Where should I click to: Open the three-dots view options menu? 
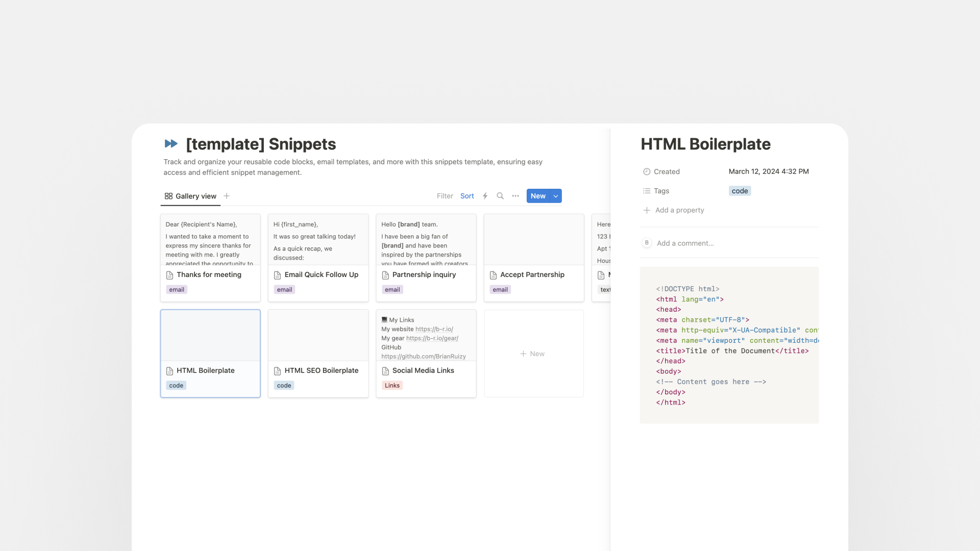[516, 196]
